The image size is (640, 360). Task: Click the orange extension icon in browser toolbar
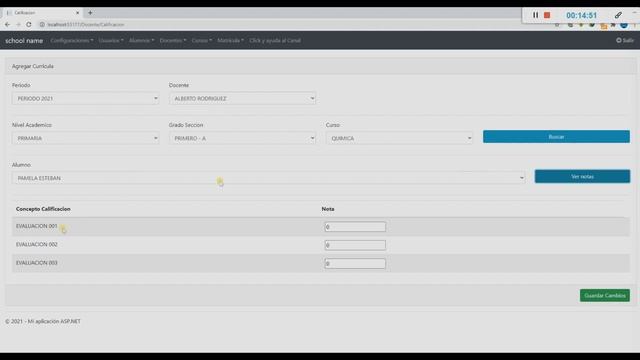pyautogui.click(x=603, y=25)
